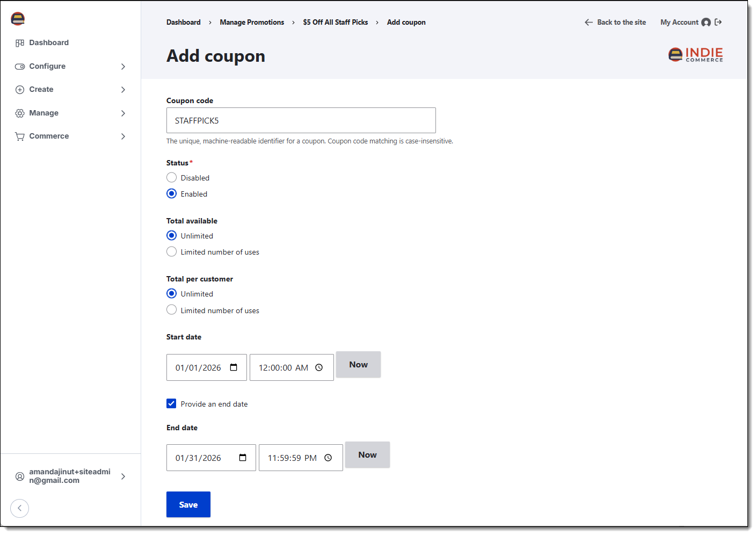Viewport: 756px width, 535px height.
Task: Open Dashboard in the sidebar
Action: (49, 42)
